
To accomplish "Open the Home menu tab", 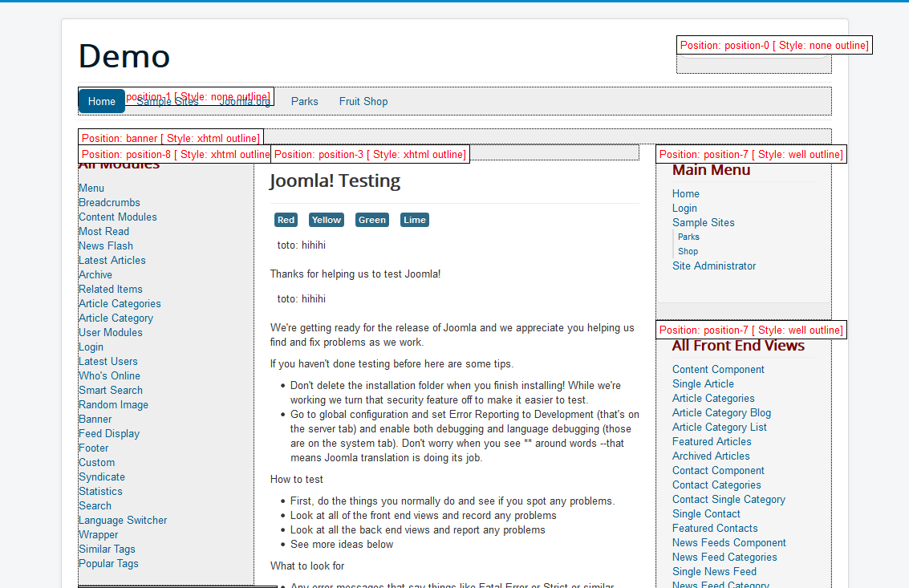I will click(x=101, y=102).
